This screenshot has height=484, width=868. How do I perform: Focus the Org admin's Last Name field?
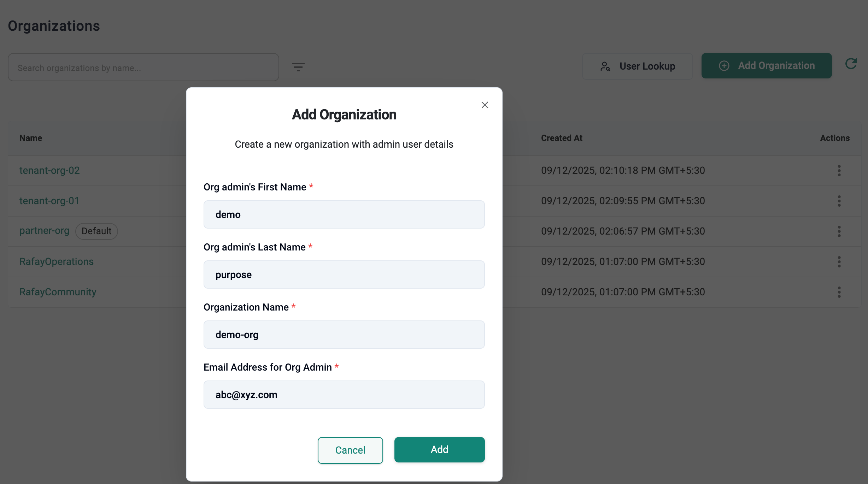(344, 275)
